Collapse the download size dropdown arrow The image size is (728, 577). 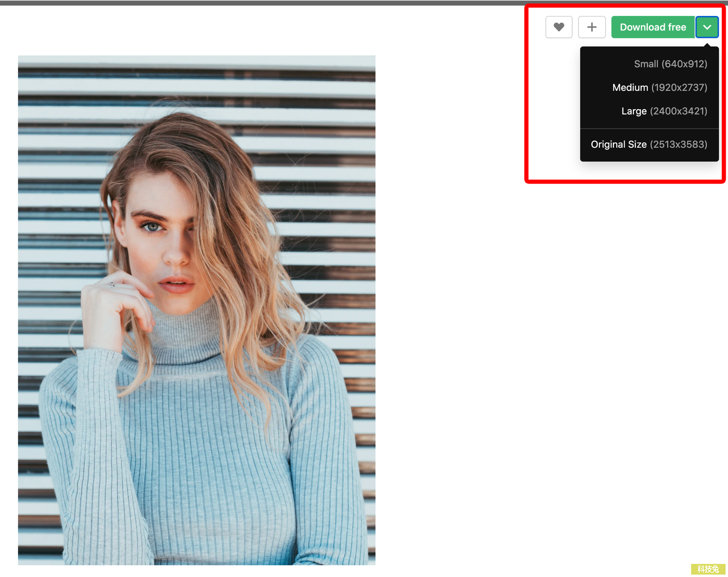[707, 27]
